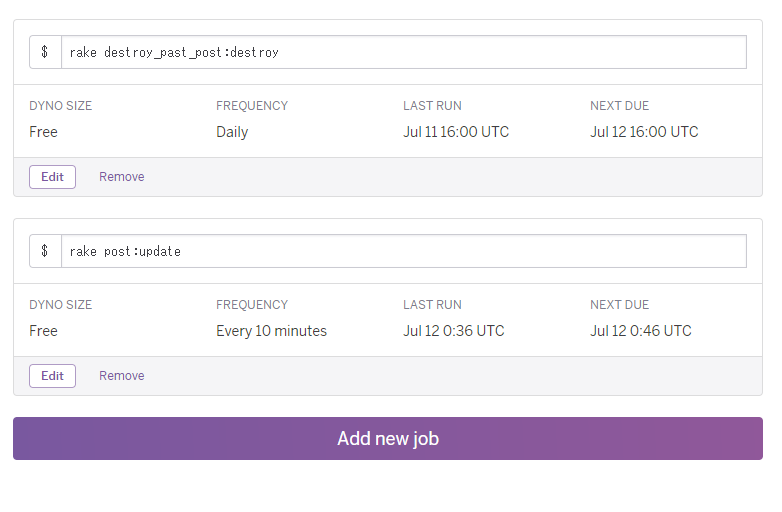Remove the rake post:update job
The width and height of the screenshot is (782, 512).
(121, 376)
